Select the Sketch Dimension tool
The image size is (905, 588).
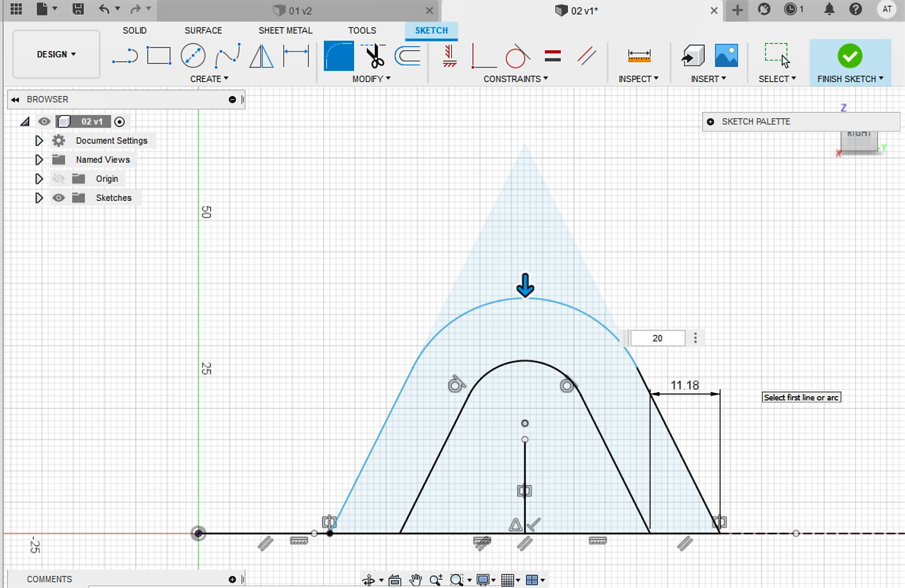click(x=296, y=56)
